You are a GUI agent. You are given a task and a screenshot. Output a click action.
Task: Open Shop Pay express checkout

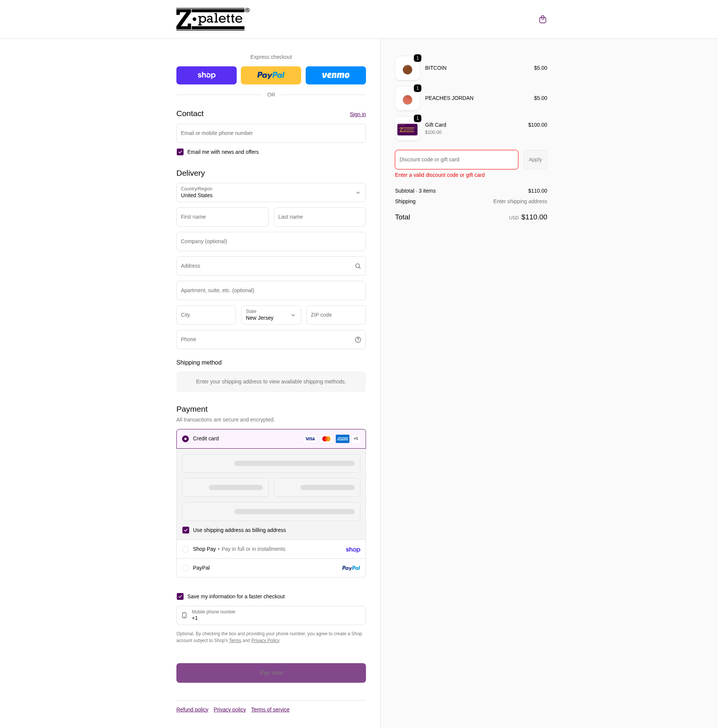coord(206,75)
